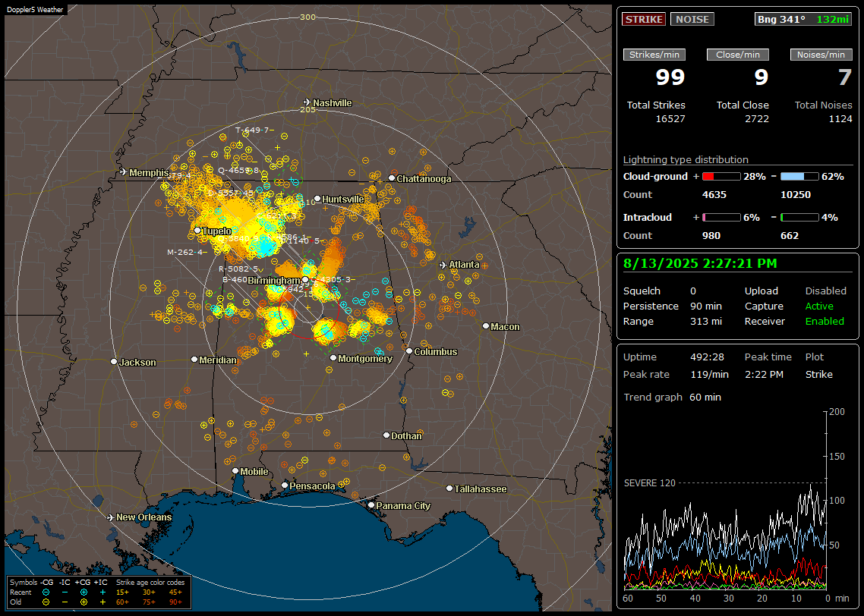
Task: Click the Huntsville city dot marker
Action: coord(317,199)
